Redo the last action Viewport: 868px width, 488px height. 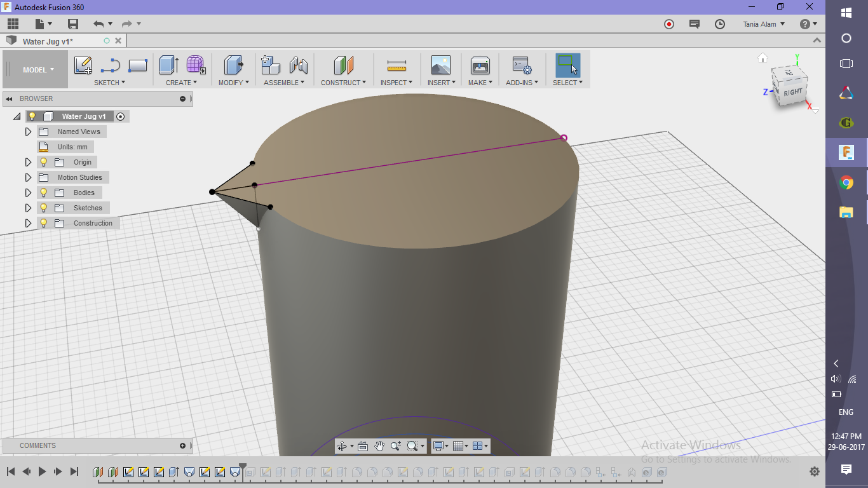(127, 24)
